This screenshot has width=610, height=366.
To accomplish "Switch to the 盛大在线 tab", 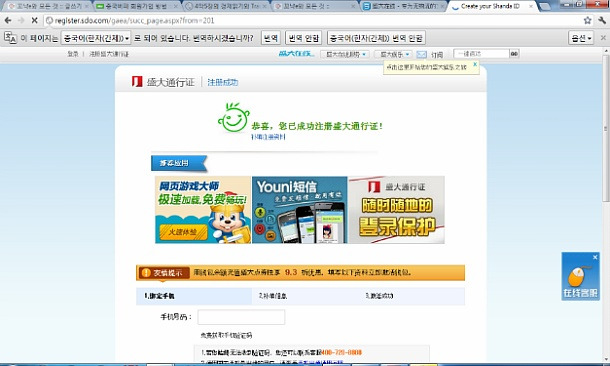I will click(x=403, y=6).
